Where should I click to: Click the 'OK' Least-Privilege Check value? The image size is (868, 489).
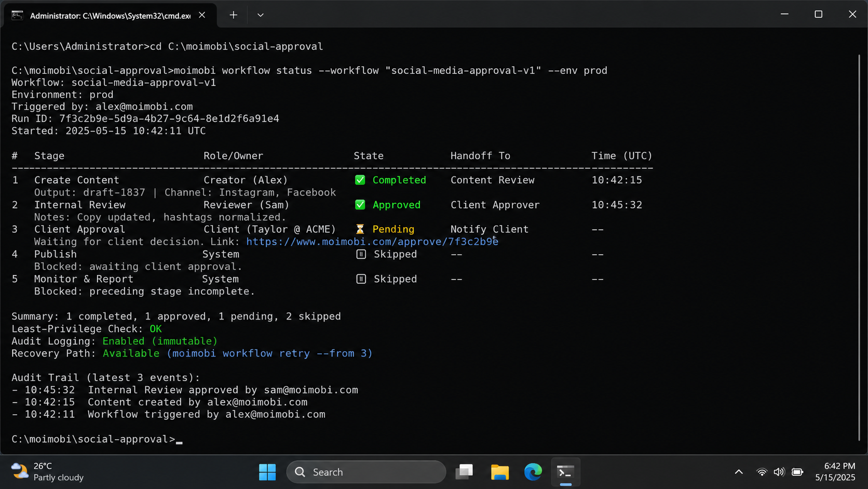coord(156,329)
